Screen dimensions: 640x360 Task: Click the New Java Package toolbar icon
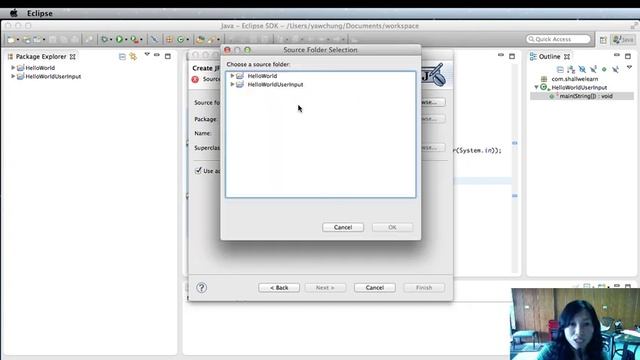click(169, 40)
